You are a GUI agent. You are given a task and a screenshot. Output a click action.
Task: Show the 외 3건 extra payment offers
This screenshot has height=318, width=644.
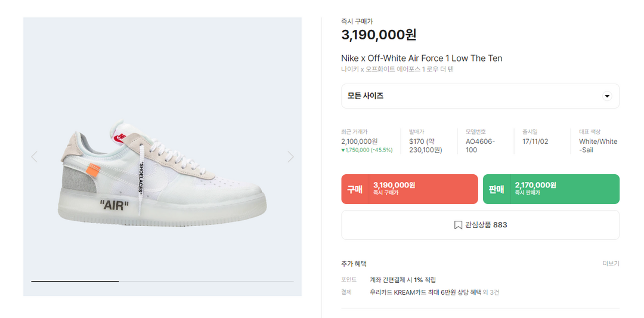(491, 292)
